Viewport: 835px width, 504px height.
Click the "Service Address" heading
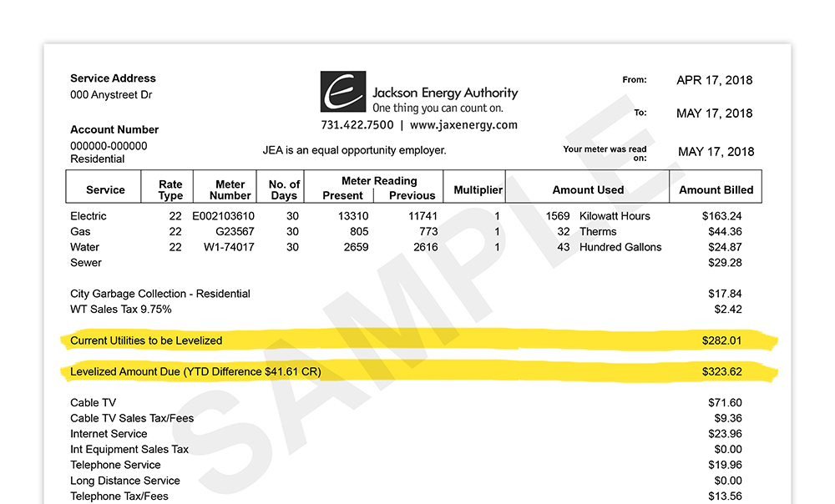coord(113,78)
